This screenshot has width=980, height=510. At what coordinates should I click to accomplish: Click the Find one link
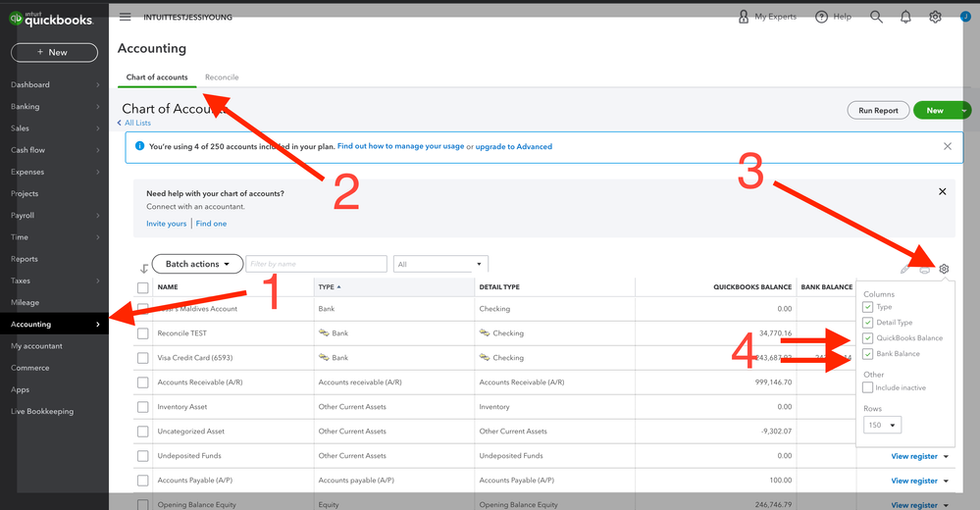click(x=211, y=224)
